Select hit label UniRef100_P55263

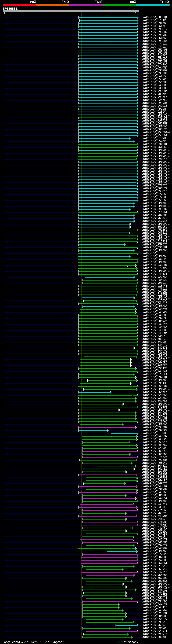coord(154,200)
